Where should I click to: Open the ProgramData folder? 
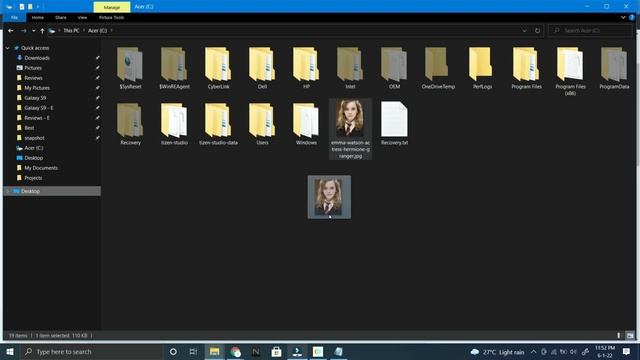point(614,68)
